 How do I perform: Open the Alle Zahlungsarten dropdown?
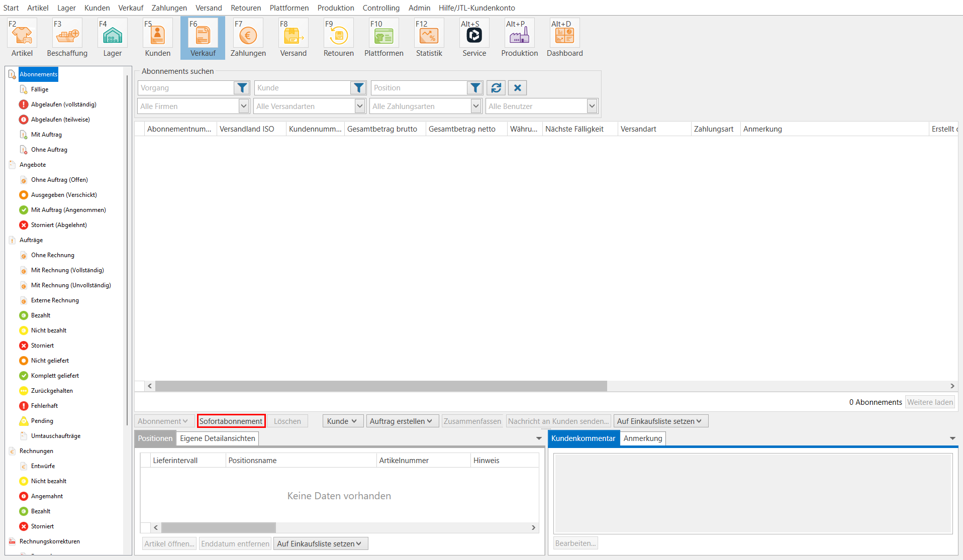click(426, 106)
